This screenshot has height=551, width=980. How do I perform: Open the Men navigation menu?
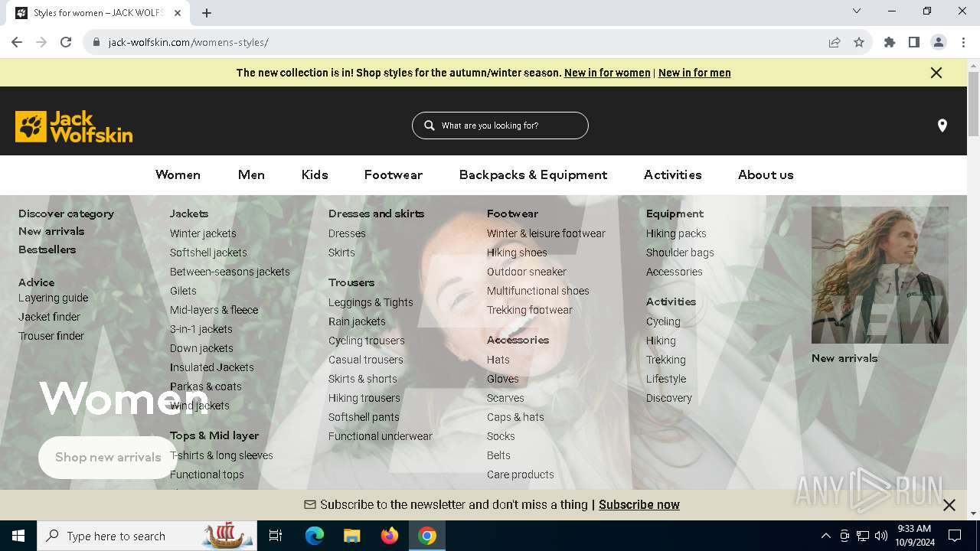pyautogui.click(x=251, y=174)
